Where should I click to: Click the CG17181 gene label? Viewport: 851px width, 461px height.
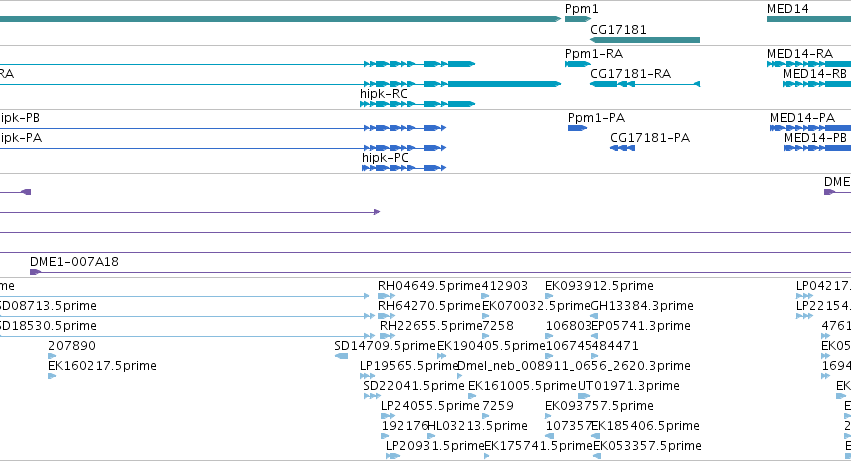[x=618, y=30]
